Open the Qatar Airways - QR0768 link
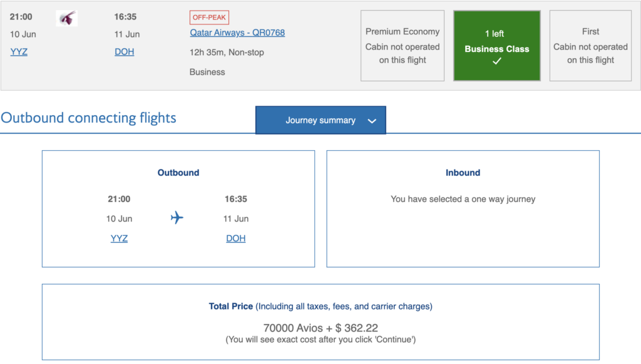The height and width of the screenshot is (364, 641). (x=237, y=33)
